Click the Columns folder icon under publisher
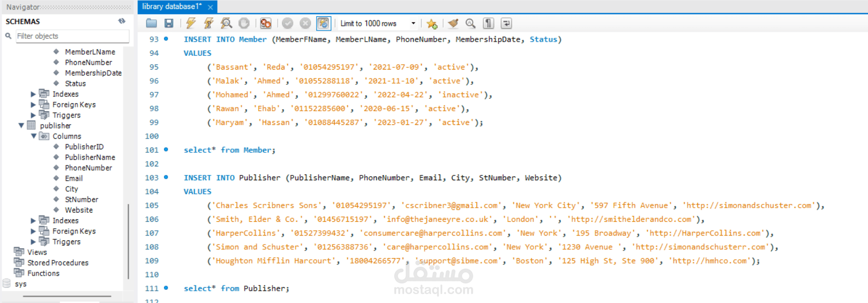The height and width of the screenshot is (303, 868). click(x=44, y=136)
